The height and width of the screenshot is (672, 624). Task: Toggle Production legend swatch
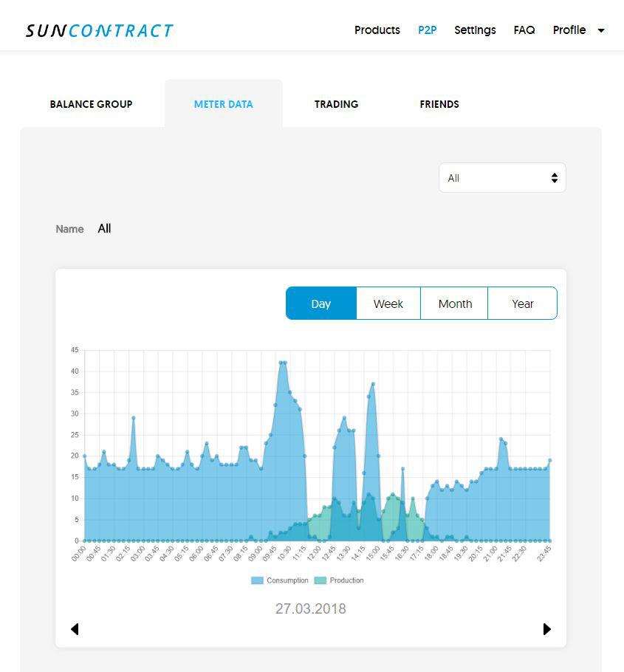point(320,580)
